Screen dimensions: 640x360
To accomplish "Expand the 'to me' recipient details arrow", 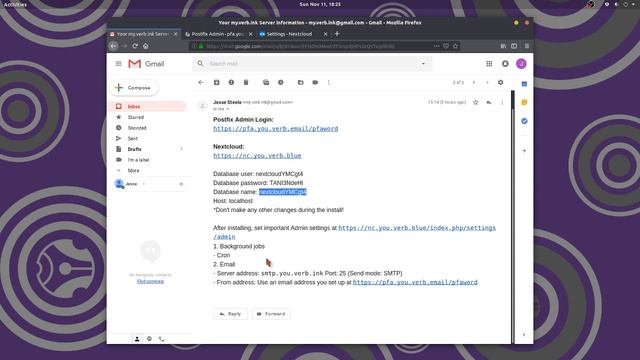I will click(x=228, y=109).
